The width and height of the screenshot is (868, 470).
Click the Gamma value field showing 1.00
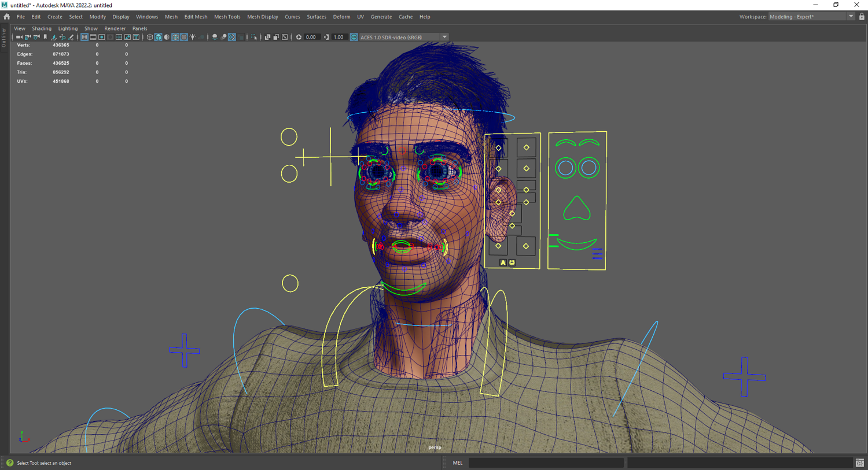[339, 37]
